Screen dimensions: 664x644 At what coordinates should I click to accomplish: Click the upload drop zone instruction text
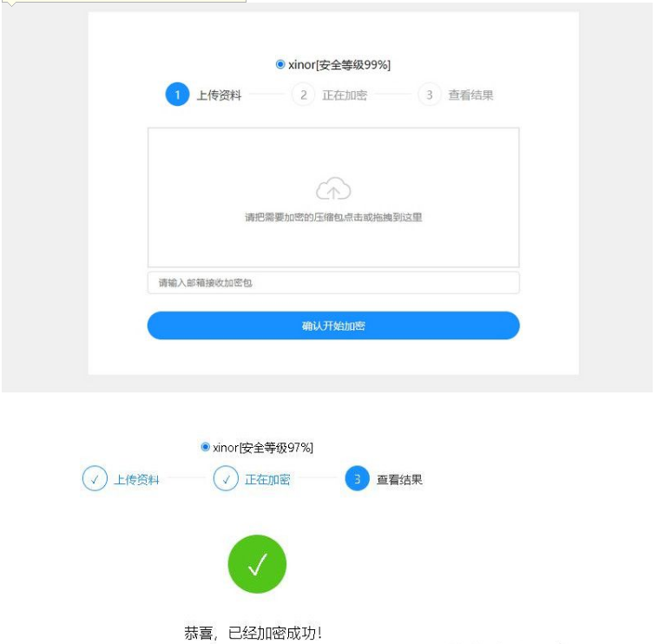pos(333,217)
